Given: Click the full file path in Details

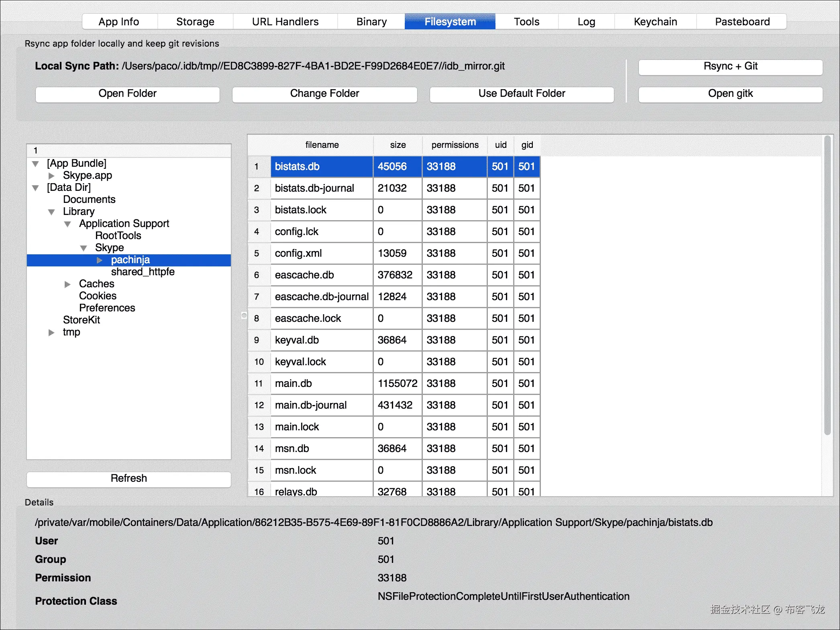Looking at the screenshot, I should 374,523.
